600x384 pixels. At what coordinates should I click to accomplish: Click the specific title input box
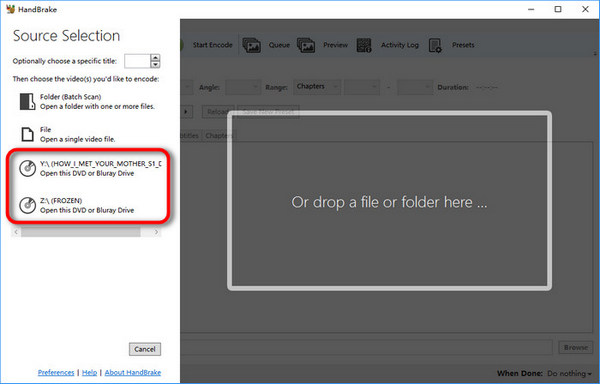[137, 61]
